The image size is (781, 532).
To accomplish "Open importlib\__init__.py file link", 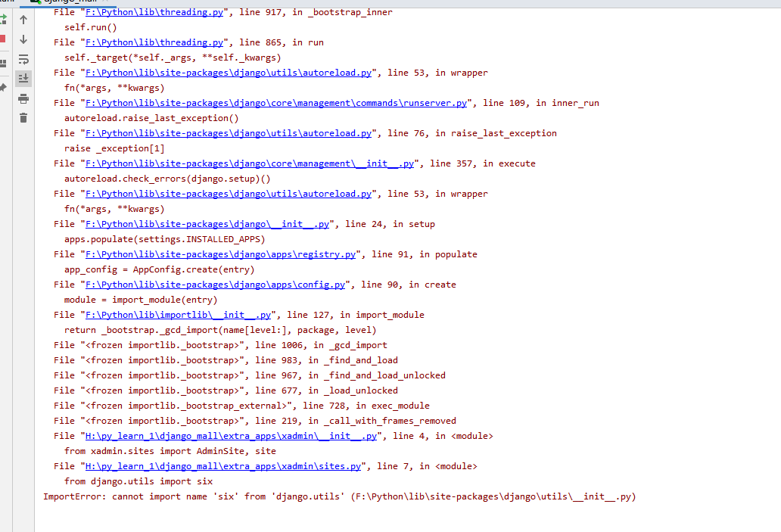I will 179,315.
